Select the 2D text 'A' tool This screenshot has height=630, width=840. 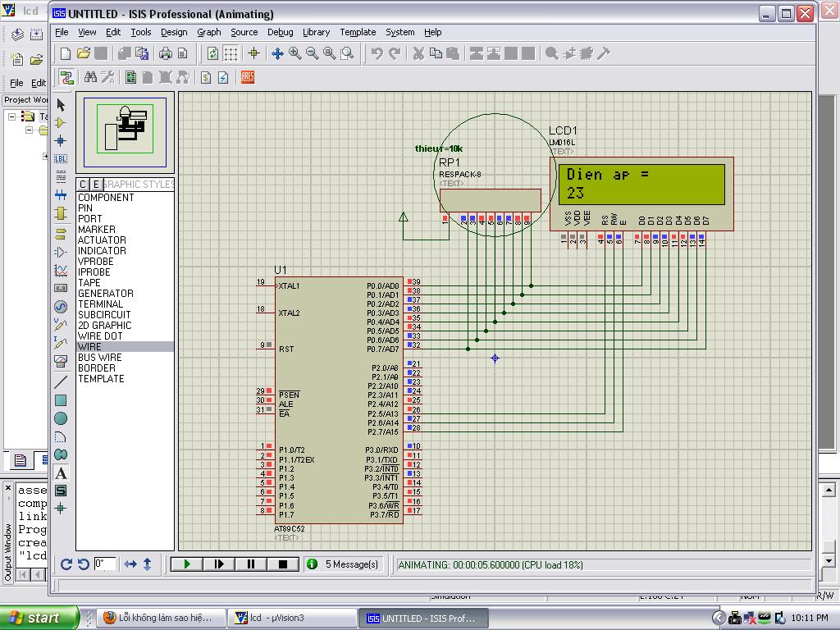61,473
